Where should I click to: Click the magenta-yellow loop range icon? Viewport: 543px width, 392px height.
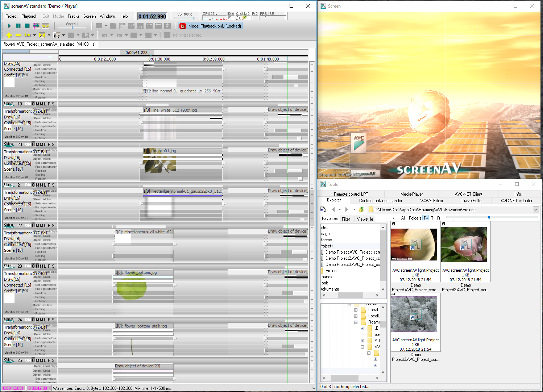[36, 26]
